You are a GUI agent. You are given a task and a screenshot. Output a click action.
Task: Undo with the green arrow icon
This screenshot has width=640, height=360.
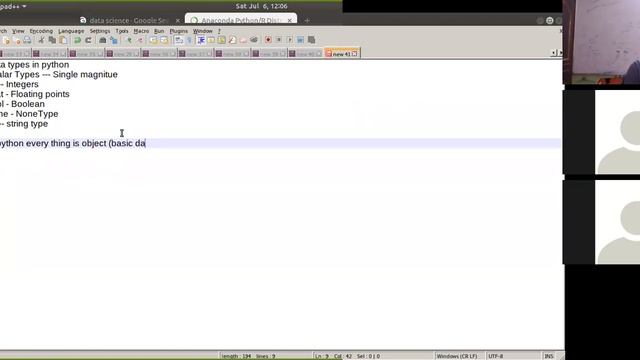[77, 40]
